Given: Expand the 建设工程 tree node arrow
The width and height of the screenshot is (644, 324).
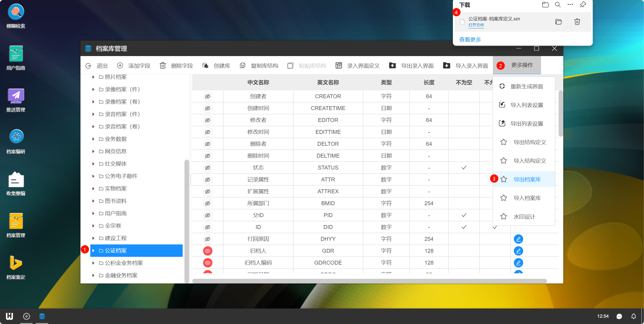Looking at the screenshot, I should [x=93, y=238].
